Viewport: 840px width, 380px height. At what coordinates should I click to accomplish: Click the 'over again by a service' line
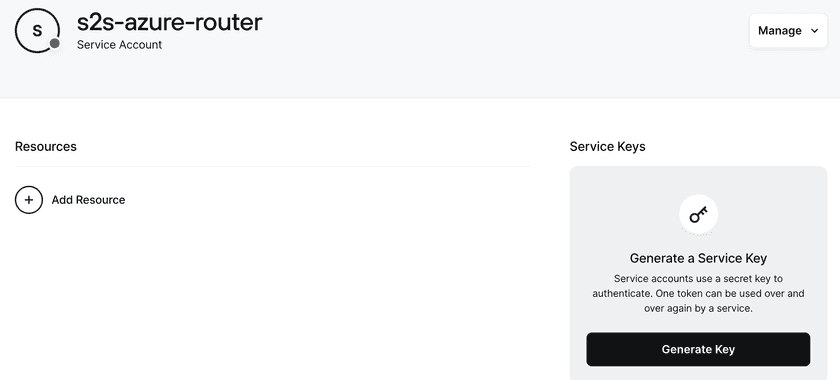(x=698, y=309)
